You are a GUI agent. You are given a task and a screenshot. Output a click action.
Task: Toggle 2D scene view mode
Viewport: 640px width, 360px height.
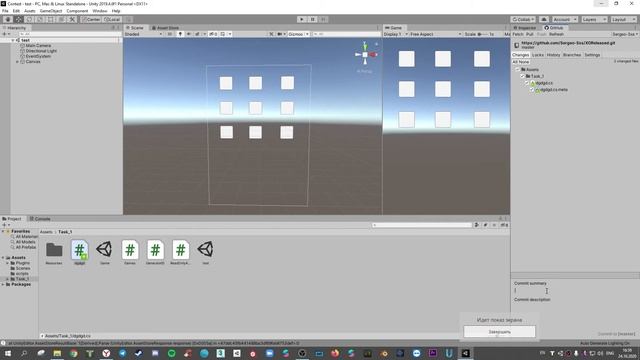tap(170, 34)
